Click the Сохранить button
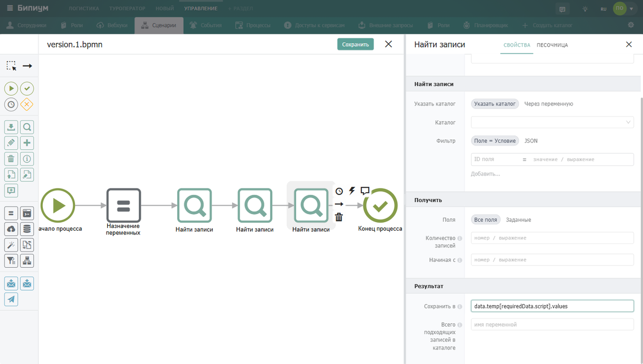 coord(355,44)
